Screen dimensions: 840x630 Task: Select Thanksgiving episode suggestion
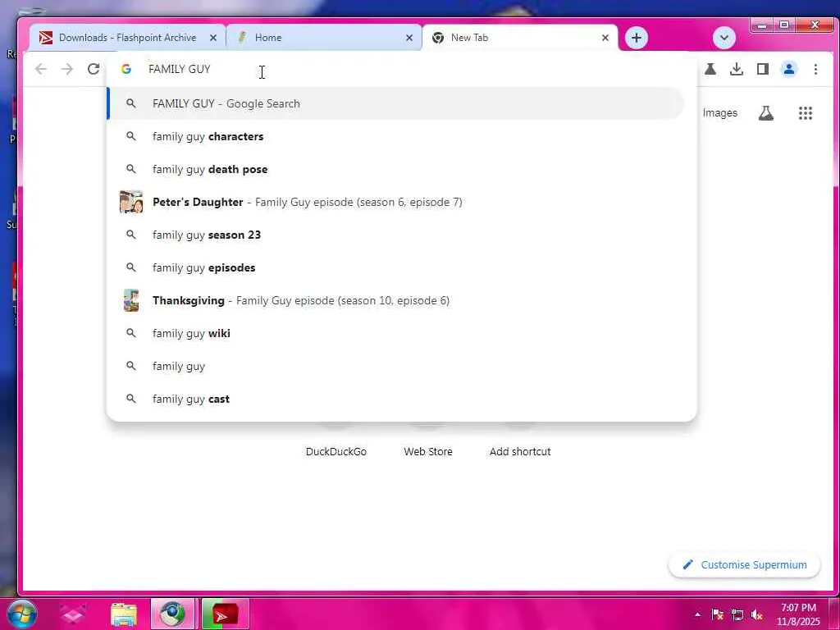pos(395,300)
